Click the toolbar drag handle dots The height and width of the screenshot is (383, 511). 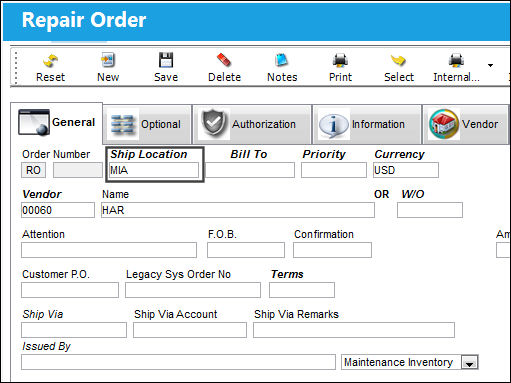click(x=16, y=67)
